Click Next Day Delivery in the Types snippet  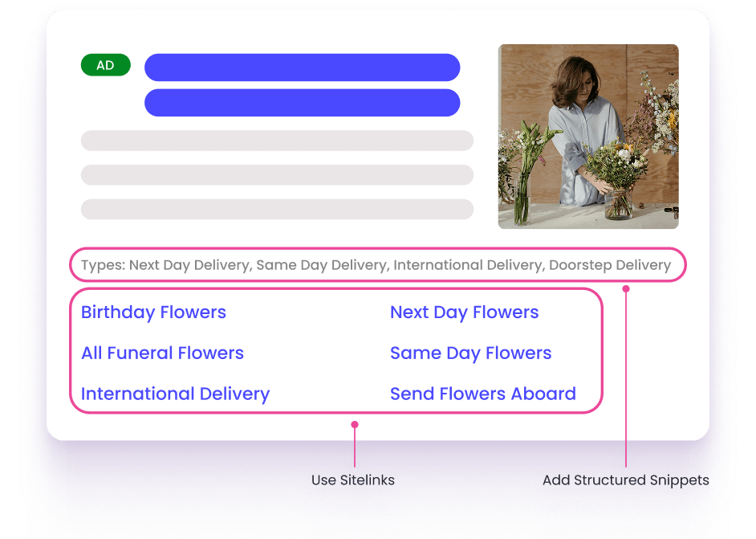point(188,265)
